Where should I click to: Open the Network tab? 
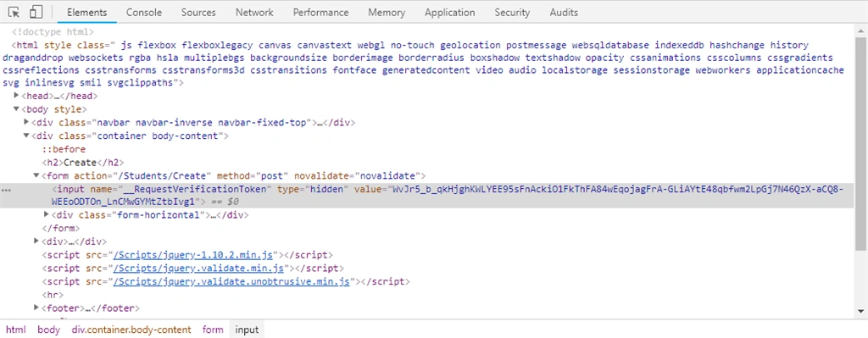(x=254, y=12)
